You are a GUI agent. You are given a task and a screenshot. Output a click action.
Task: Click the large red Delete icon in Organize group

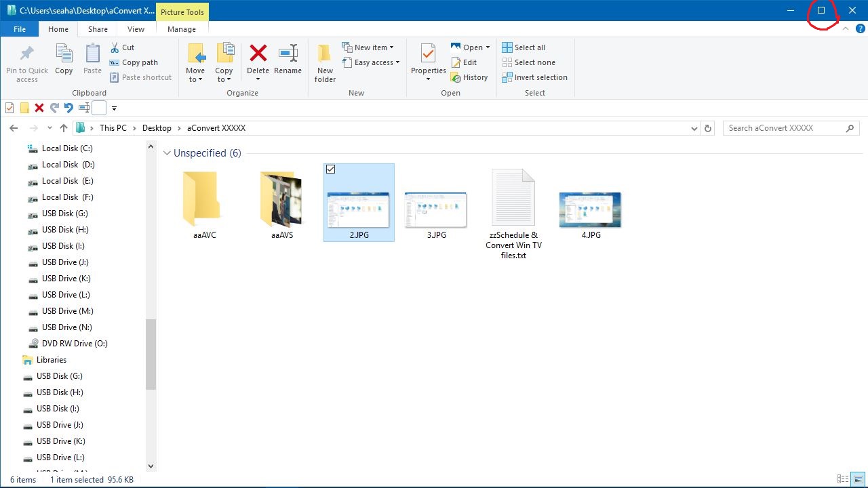click(258, 53)
